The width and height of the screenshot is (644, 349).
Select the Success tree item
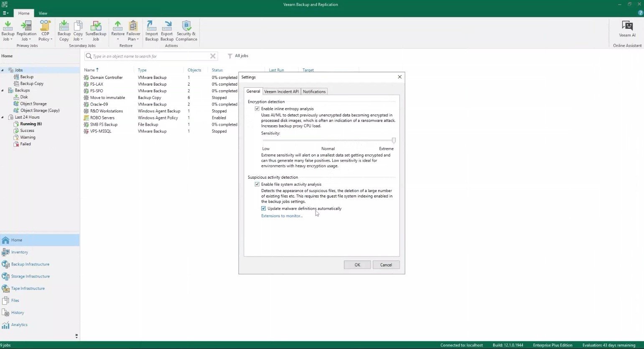pos(27,131)
